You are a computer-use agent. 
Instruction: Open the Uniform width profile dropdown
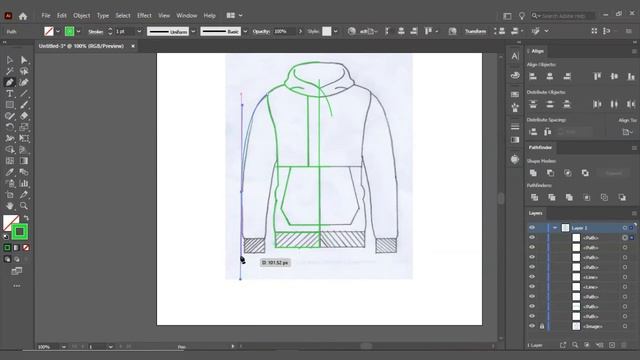193,31
